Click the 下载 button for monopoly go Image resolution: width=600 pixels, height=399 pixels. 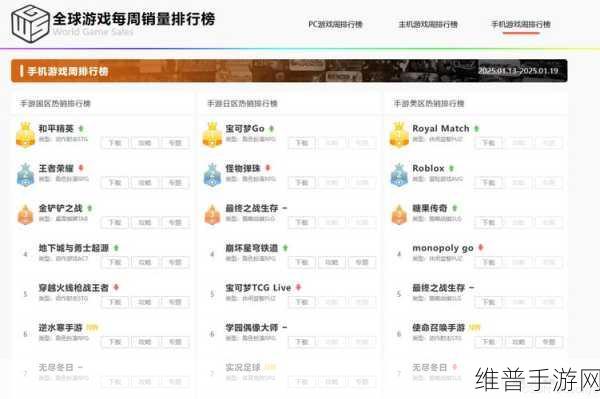click(488, 262)
